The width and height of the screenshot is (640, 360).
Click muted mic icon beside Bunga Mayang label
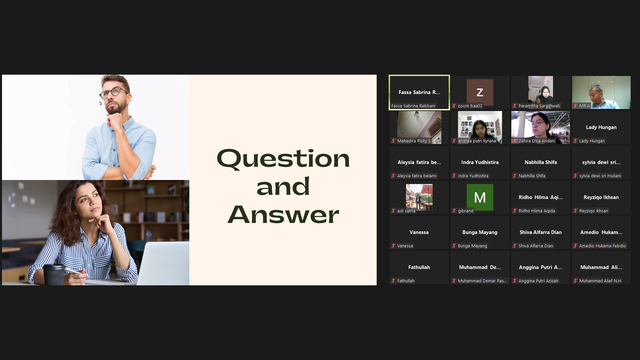tap(454, 246)
